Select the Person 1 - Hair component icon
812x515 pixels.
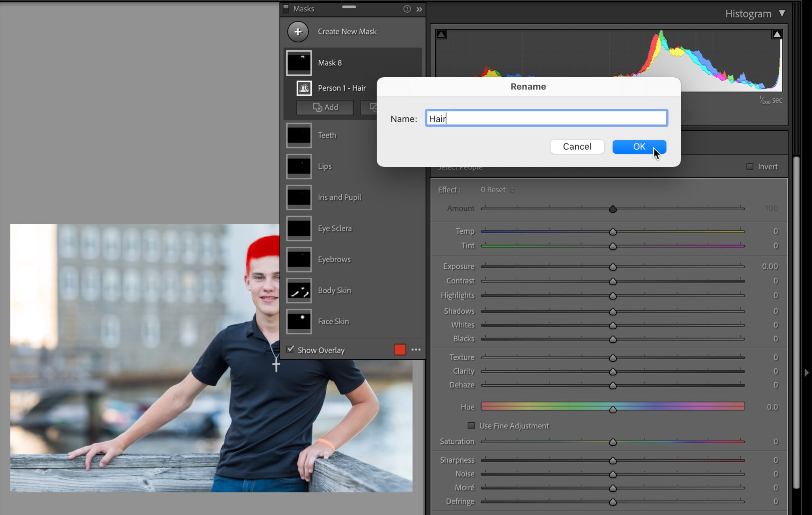pos(304,88)
